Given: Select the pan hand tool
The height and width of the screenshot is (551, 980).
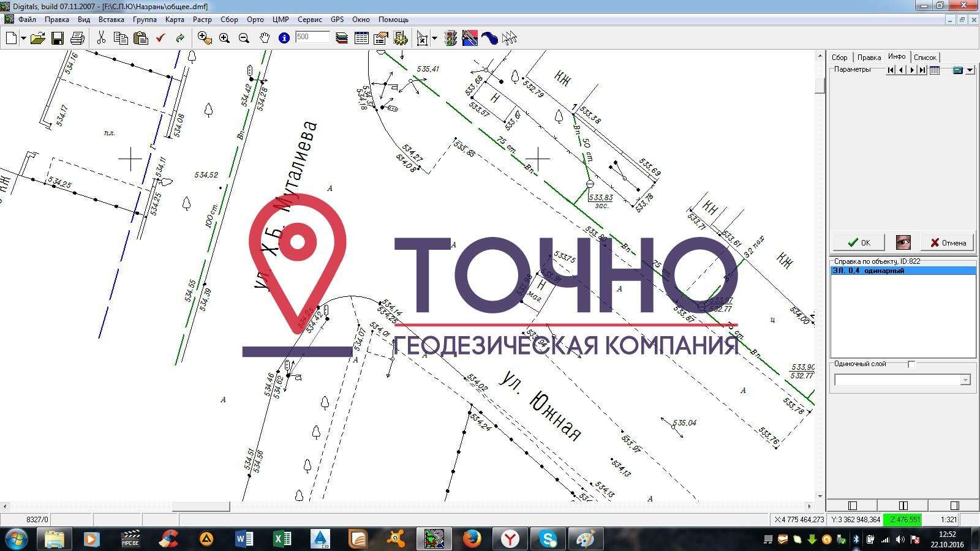Looking at the screenshot, I should click(264, 38).
